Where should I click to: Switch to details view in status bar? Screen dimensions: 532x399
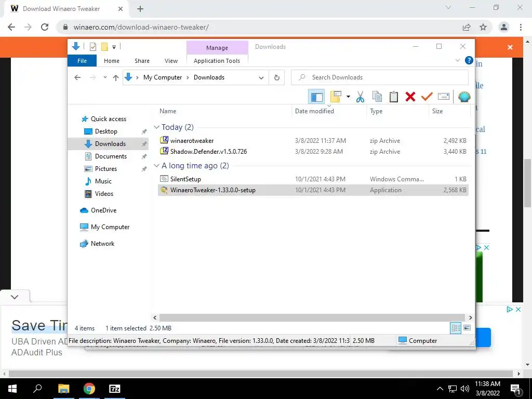[x=456, y=328]
